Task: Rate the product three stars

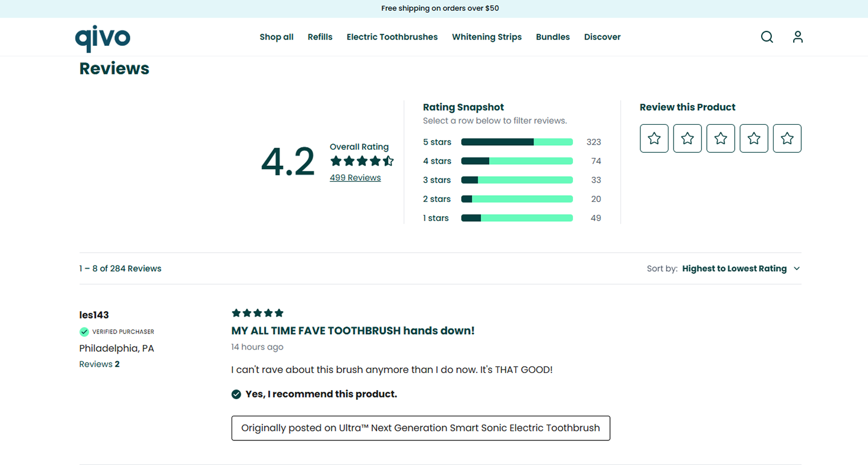Action: point(720,138)
